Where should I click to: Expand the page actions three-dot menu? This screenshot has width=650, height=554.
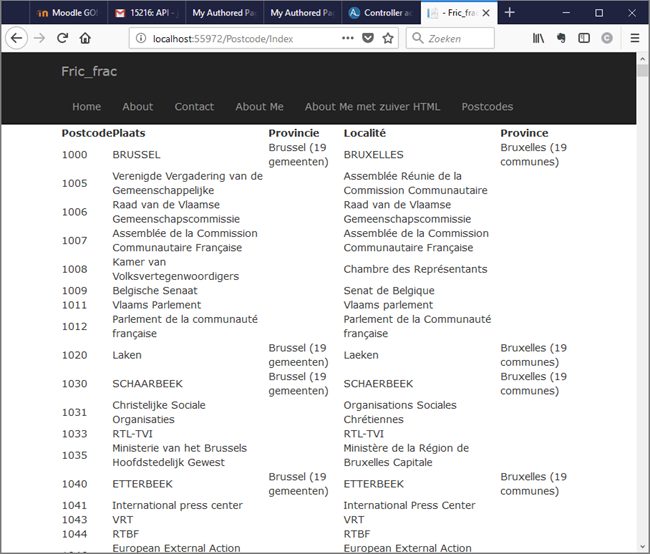pyautogui.click(x=347, y=38)
